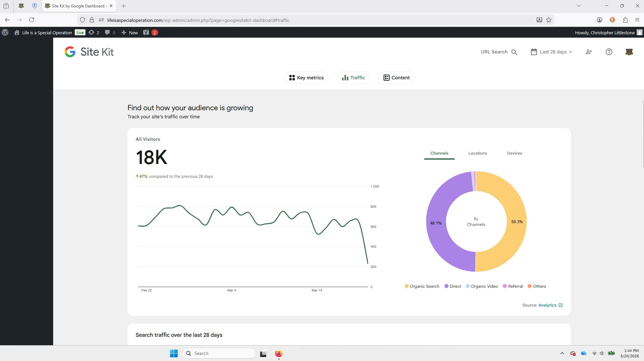The height and width of the screenshot is (361, 644).
Task: Open the extensions puzzle icon
Action: point(625,20)
